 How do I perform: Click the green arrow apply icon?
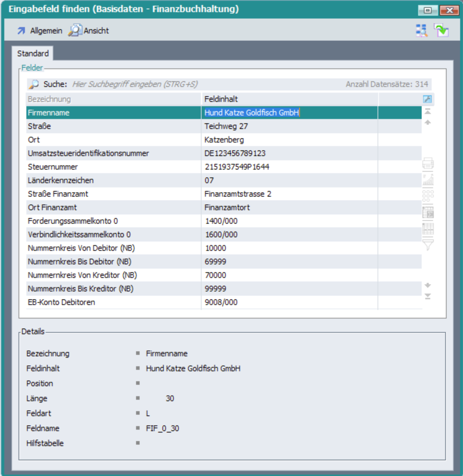click(441, 31)
